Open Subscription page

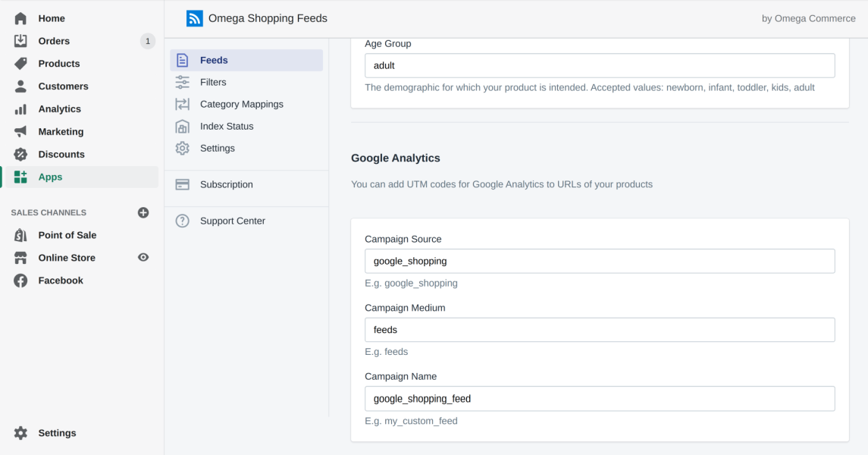click(x=227, y=184)
